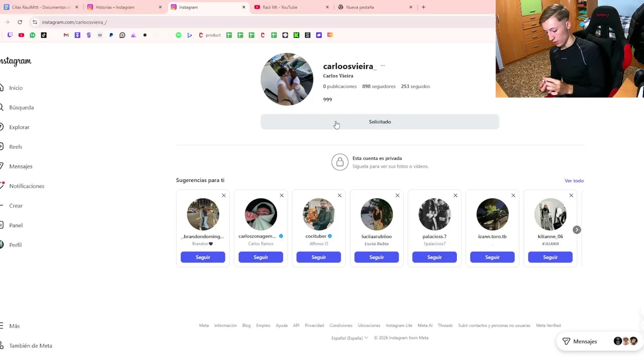644x362 pixels.
Task: Follow kiliannn_06 with Seguir
Action: pyautogui.click(x=550, y=257)
